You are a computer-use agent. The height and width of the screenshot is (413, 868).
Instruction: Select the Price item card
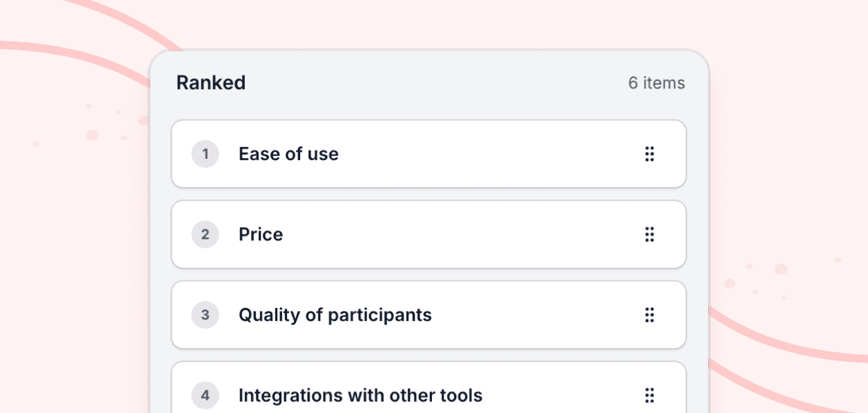(483, 235)
